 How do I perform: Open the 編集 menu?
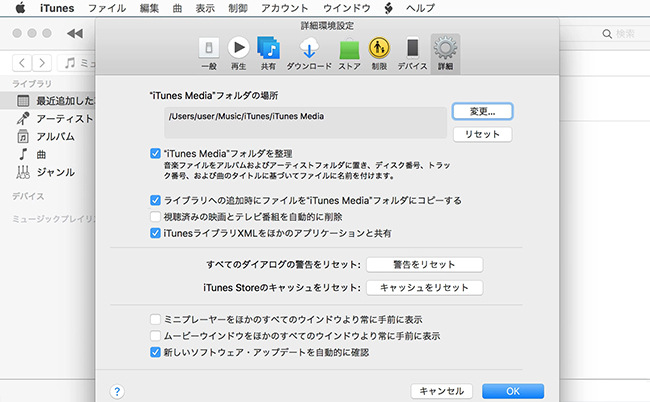click(x=149, y=8)
